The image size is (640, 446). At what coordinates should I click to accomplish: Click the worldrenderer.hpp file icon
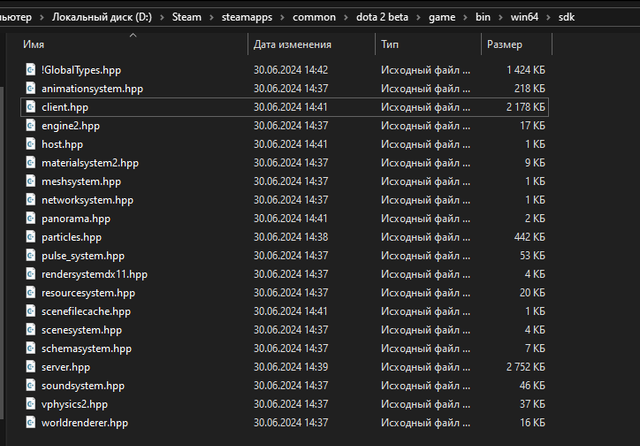[x=31, y=422]
